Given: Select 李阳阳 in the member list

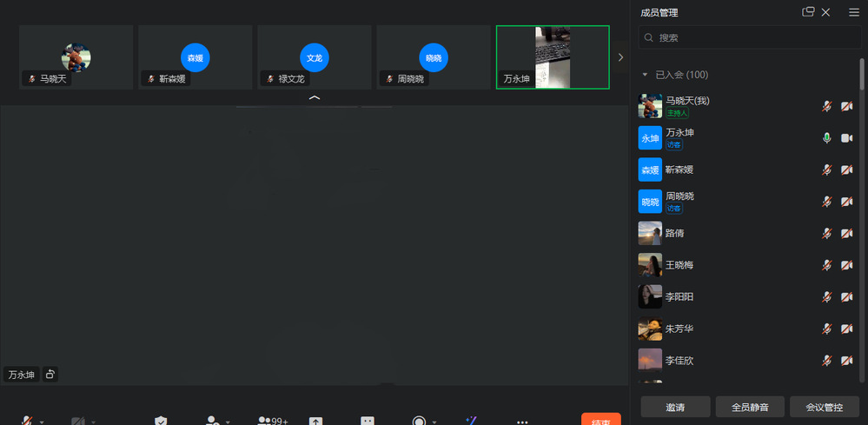Looking at the screenshot, I should click(x=679, y=296).
